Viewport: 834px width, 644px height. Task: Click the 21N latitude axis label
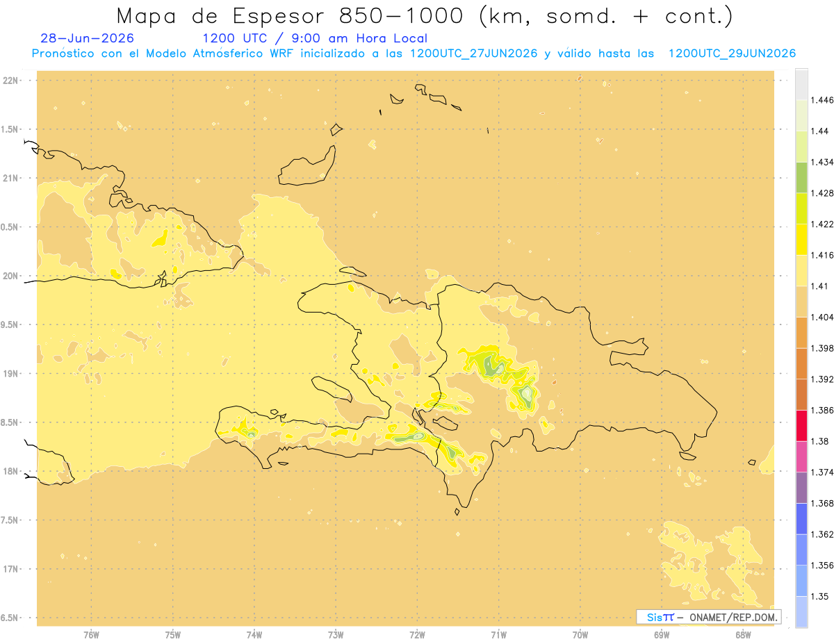pyautogui.click(x=11, y=179)
